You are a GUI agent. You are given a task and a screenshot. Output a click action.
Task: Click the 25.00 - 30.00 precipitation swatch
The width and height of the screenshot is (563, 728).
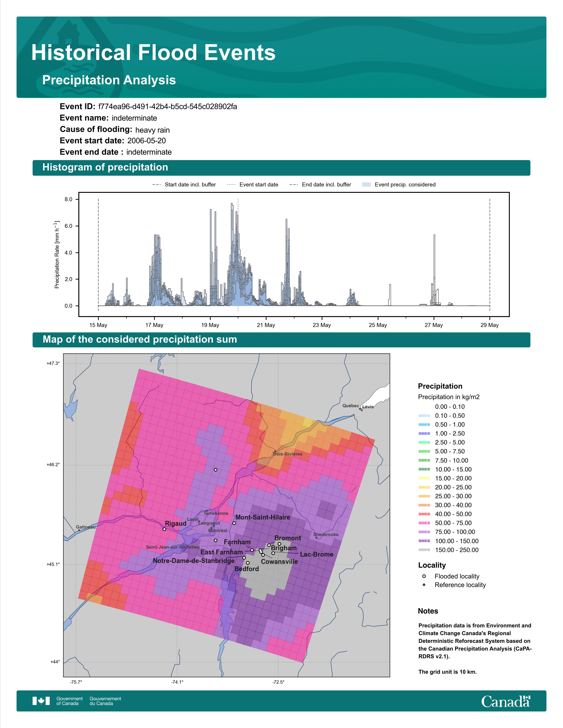coord(424,496)
